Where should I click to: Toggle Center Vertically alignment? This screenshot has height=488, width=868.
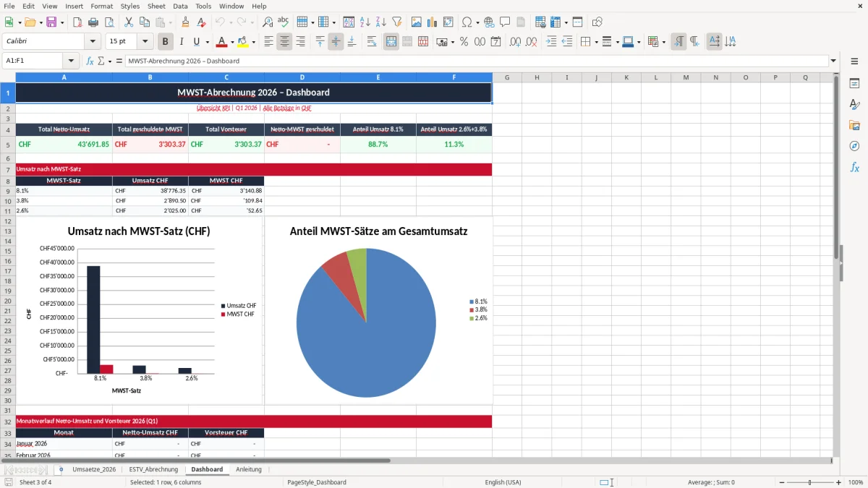coord(336,42)
